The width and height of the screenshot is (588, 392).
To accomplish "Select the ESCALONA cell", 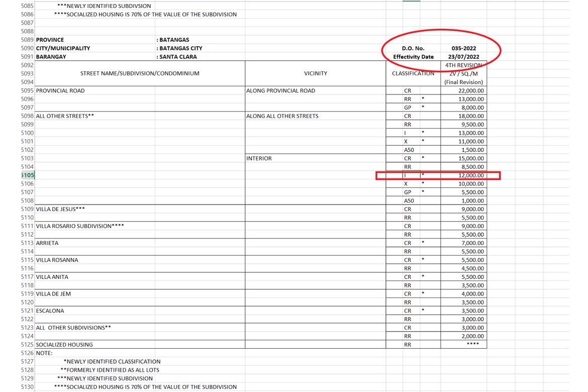I will click(50, 311).
